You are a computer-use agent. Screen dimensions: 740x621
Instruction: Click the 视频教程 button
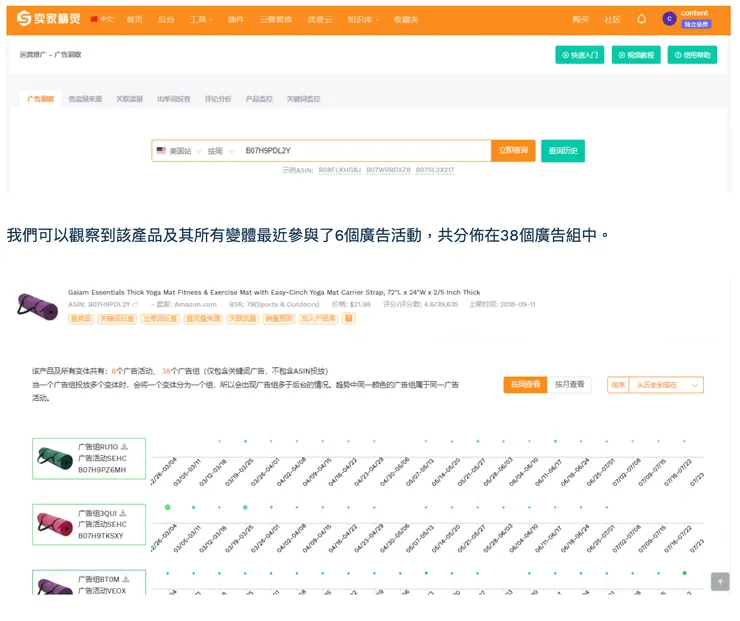(x=636, y=55)
